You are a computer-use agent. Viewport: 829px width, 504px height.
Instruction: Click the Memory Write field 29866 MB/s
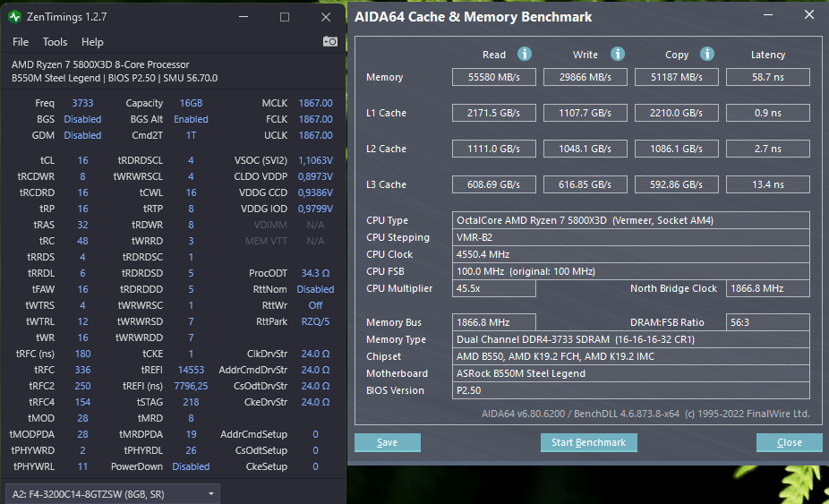point(585,77)
